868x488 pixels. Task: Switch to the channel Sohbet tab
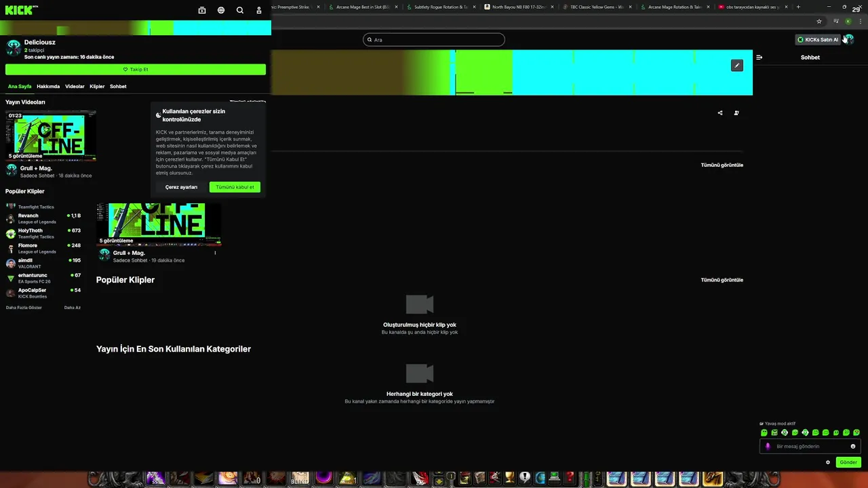118,86
